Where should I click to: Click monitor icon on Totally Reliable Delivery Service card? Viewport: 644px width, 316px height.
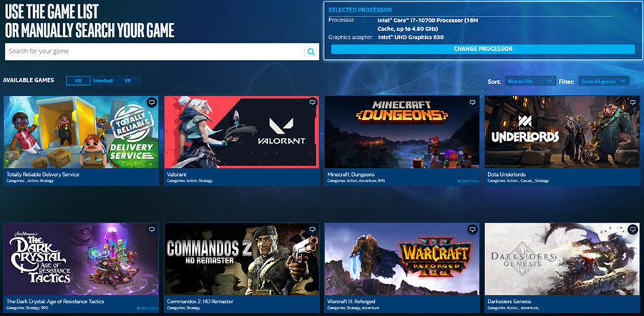(x=152, y=102)
